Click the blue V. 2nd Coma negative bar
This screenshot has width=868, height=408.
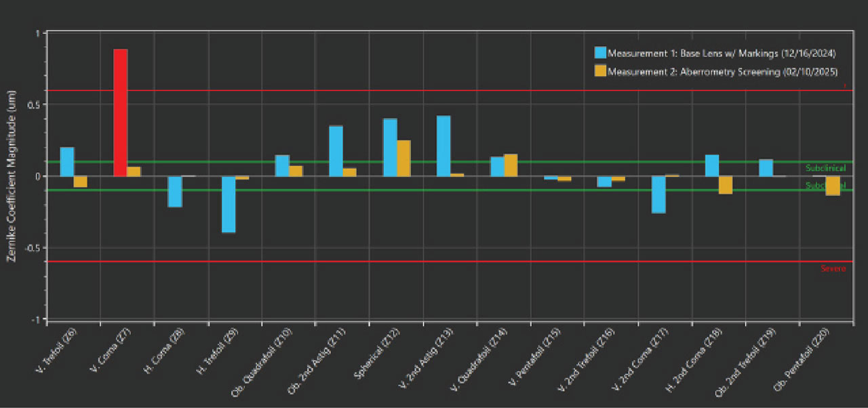coord(658,195)
